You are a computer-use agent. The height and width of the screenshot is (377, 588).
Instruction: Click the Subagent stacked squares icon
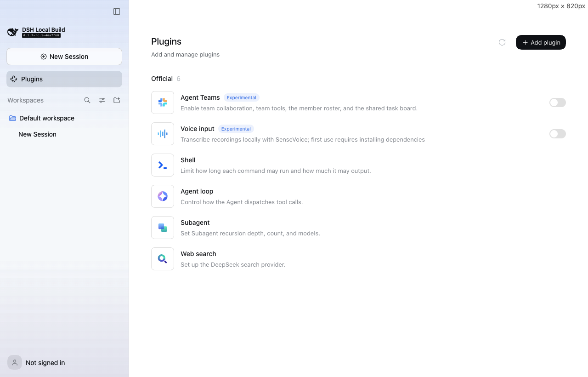(163, 228)
